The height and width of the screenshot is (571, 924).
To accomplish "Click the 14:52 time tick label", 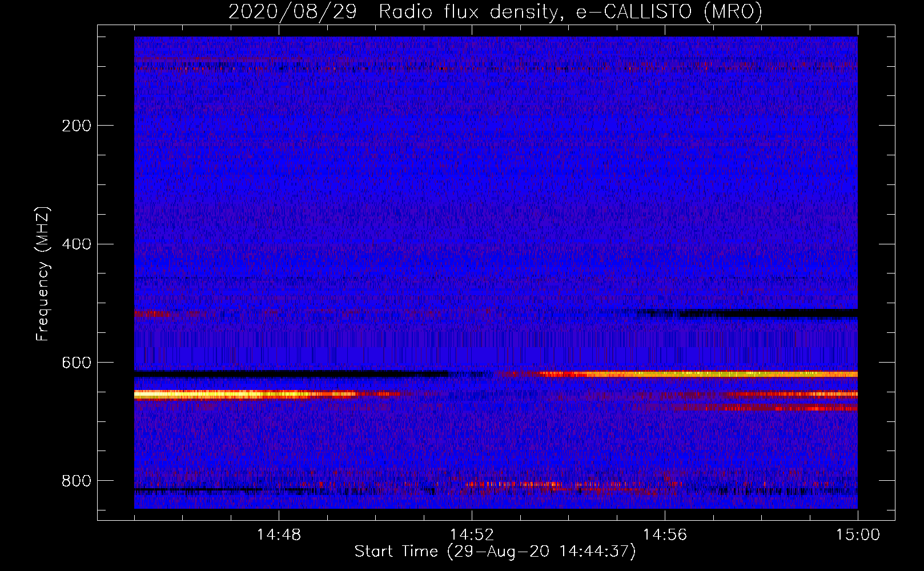I will 472,535.
